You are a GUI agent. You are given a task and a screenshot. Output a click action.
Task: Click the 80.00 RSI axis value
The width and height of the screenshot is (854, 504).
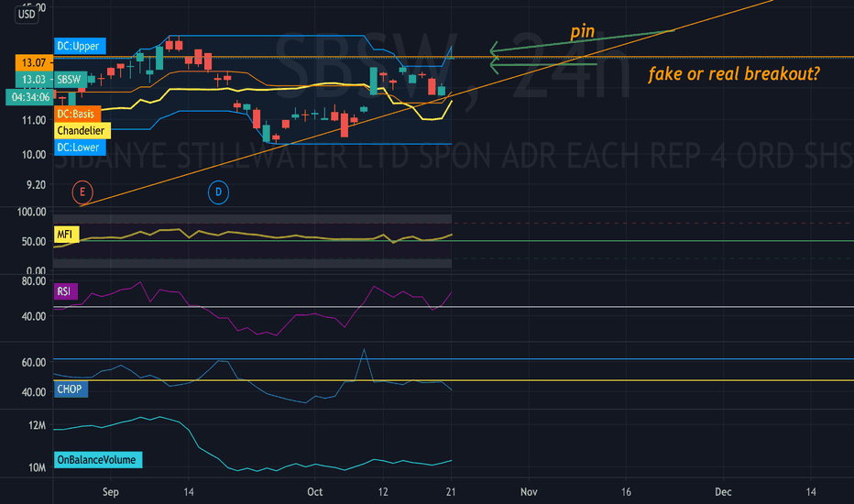[x=34, y=281]
